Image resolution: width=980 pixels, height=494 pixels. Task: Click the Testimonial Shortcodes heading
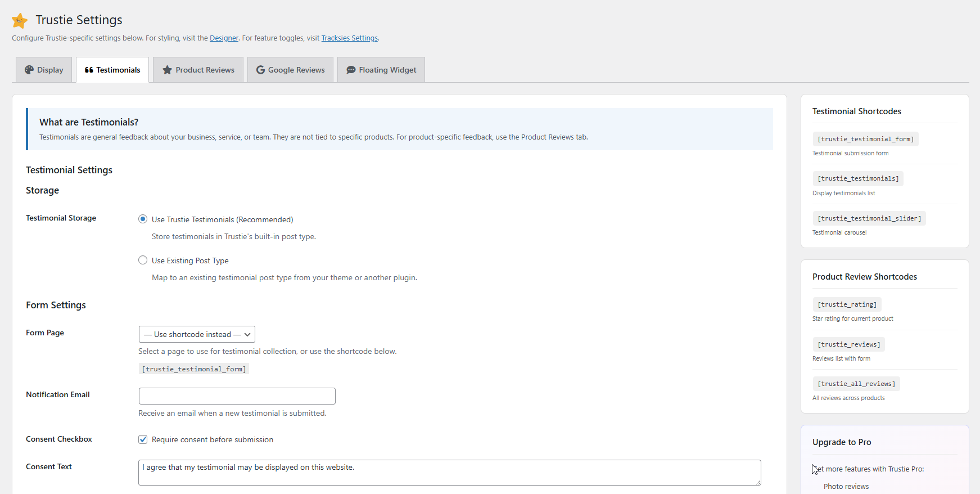(857, 111)
